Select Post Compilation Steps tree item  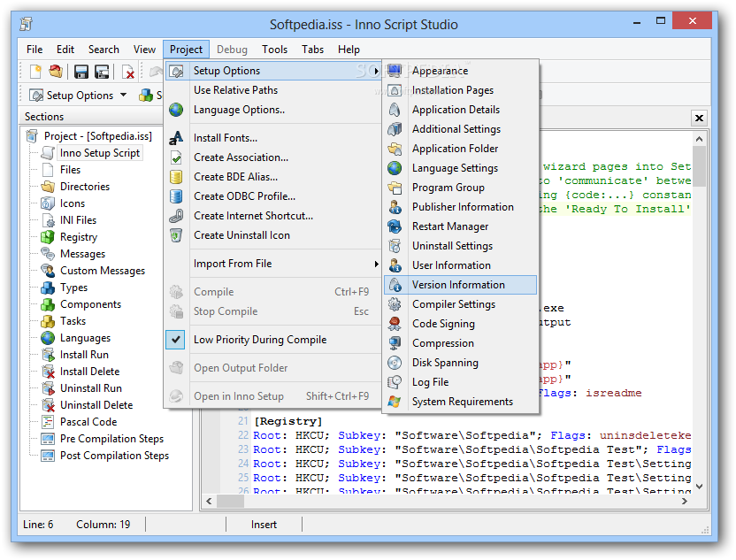(x=114, y=456)
